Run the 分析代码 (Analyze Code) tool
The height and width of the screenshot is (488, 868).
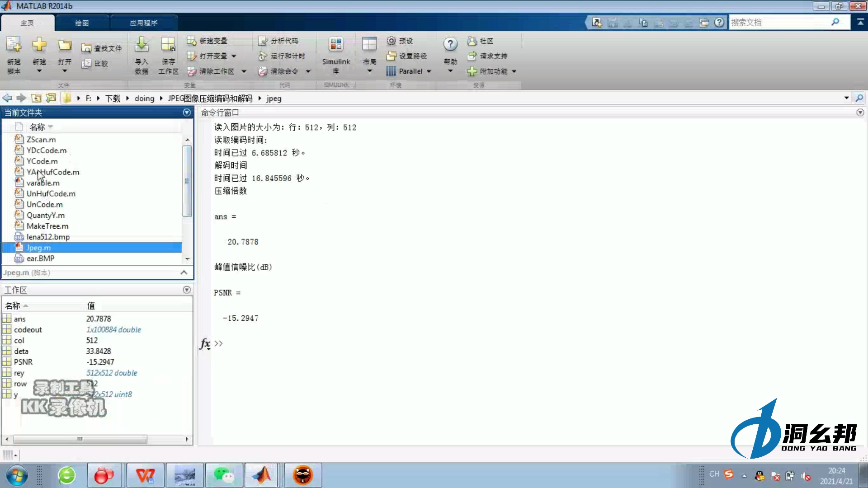pyautogui.click(x=279, y=41)
